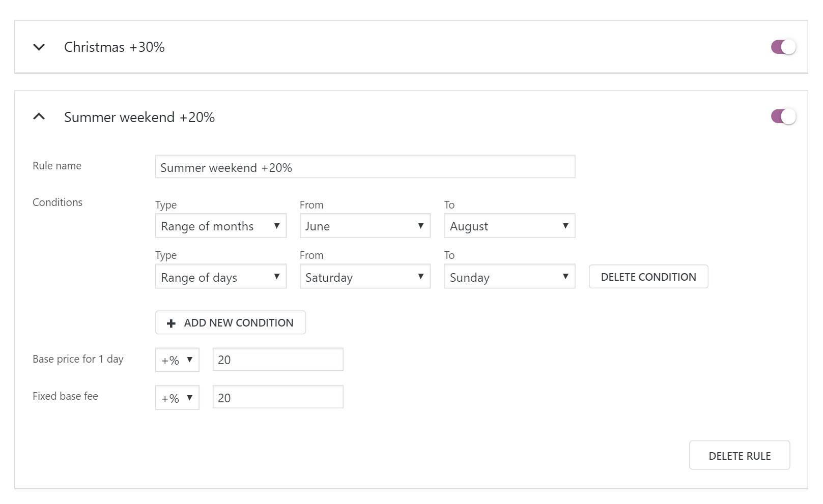This screenshot has height=504, width=823.
Task: Click the Rule name input field
Action: click(x=365, y=167)
